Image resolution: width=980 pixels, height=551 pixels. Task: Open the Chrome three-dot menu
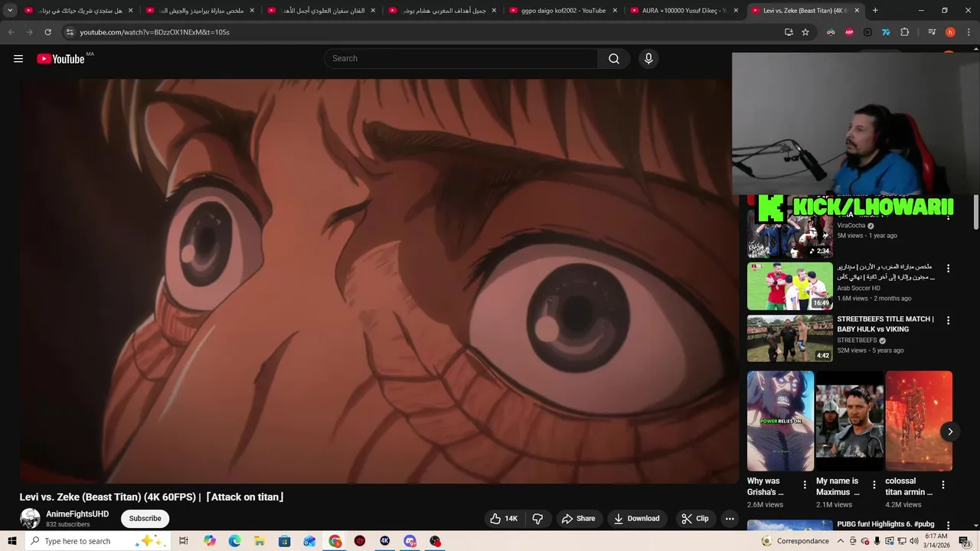[x=969, y=32]
